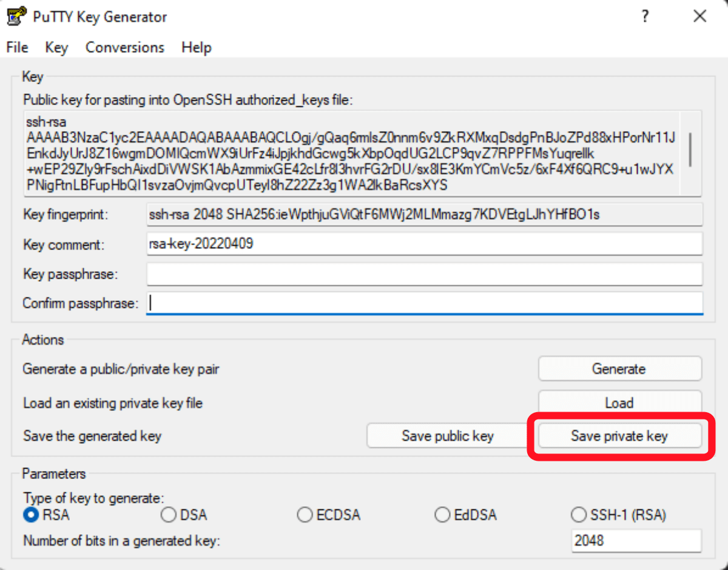Screen dimensions: 728x570
Task: Select the key comment rsa-key-20220409
Action: coord(425,244)
